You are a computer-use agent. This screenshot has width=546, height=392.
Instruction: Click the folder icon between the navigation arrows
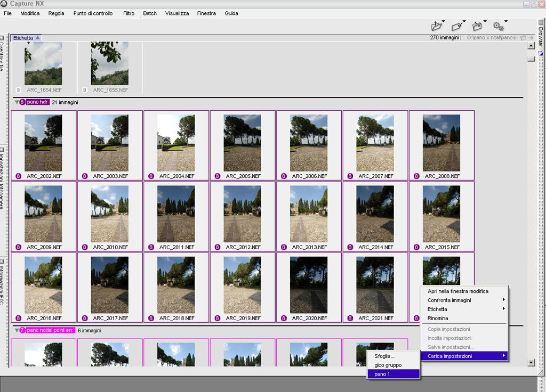[x=523, y=38]
